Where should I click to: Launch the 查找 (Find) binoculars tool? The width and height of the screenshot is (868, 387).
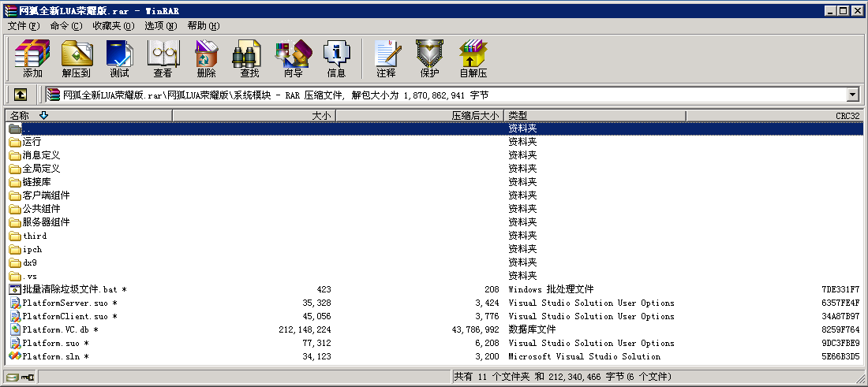pos(249,58)
